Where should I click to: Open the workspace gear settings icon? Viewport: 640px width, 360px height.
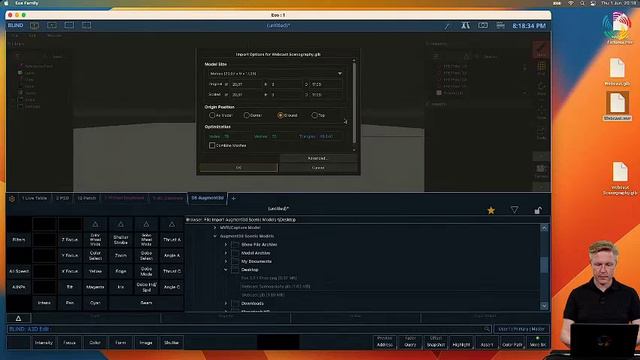click(12, 199)
